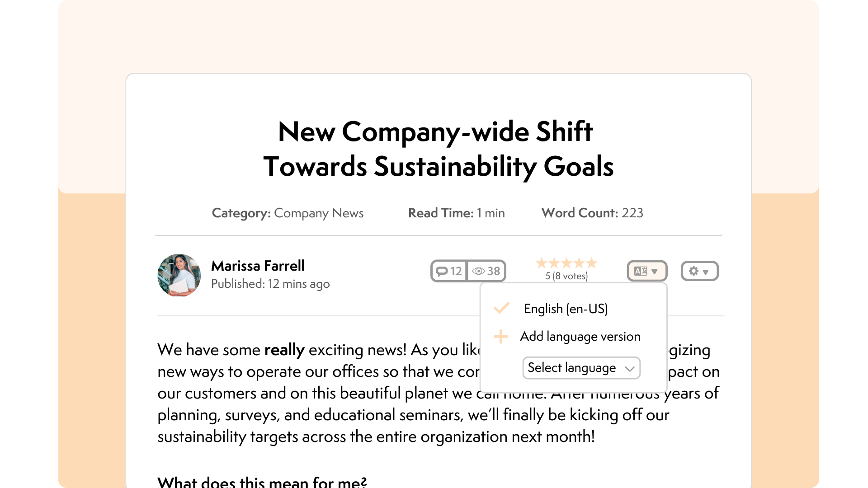Expand the gear button's dropdown arrow
The height and width of the screenshot is (488, 868).
click(705, 272)
